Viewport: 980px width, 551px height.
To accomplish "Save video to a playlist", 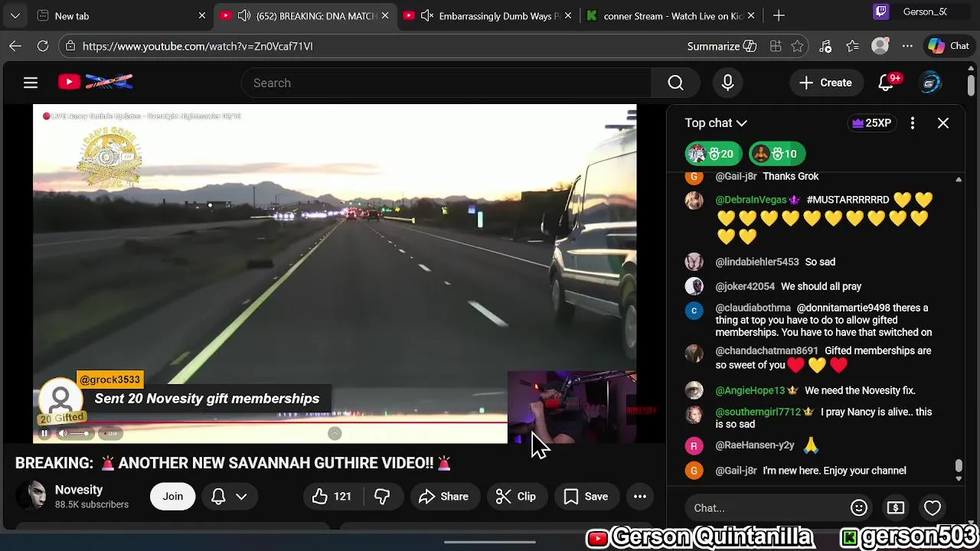I will (x=586, y=497).
